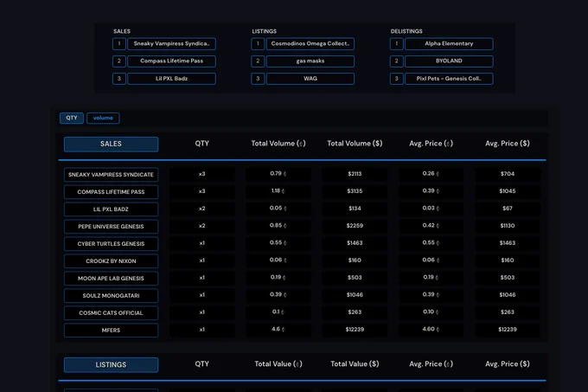Select PEPE UNIVERSE GENESIS sales row
The height and width of the screenshot is (392, 588).
click(111, 226)
